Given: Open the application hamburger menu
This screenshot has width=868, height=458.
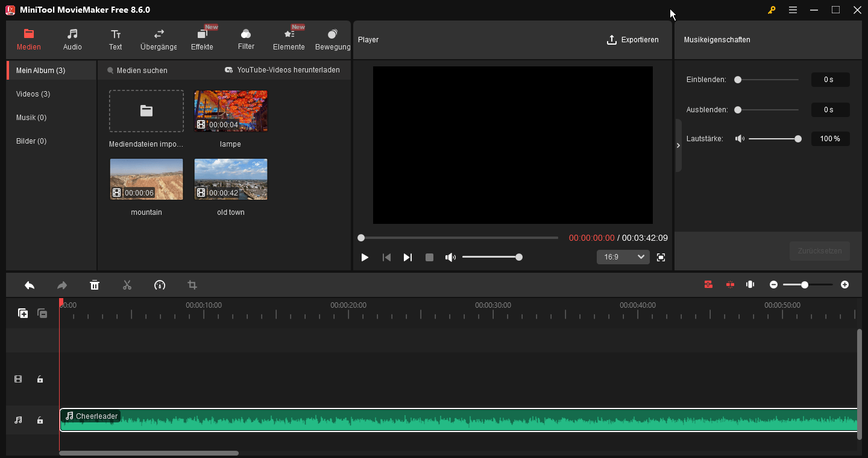Looking at the screenshot, I should (793, 10).
